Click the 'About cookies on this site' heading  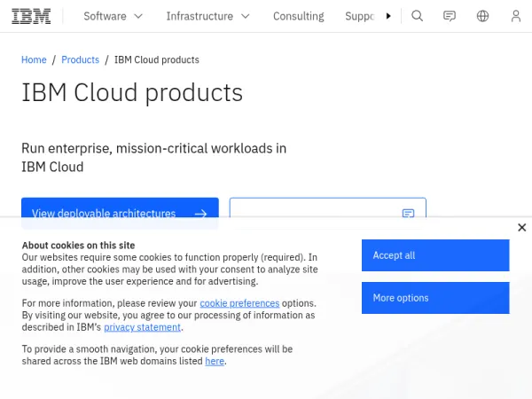click(78, 246)
